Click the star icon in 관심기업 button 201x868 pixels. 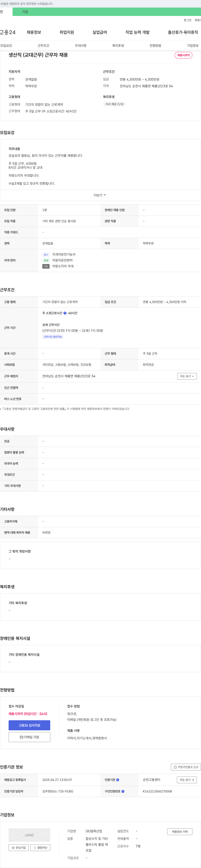[13, 847]
